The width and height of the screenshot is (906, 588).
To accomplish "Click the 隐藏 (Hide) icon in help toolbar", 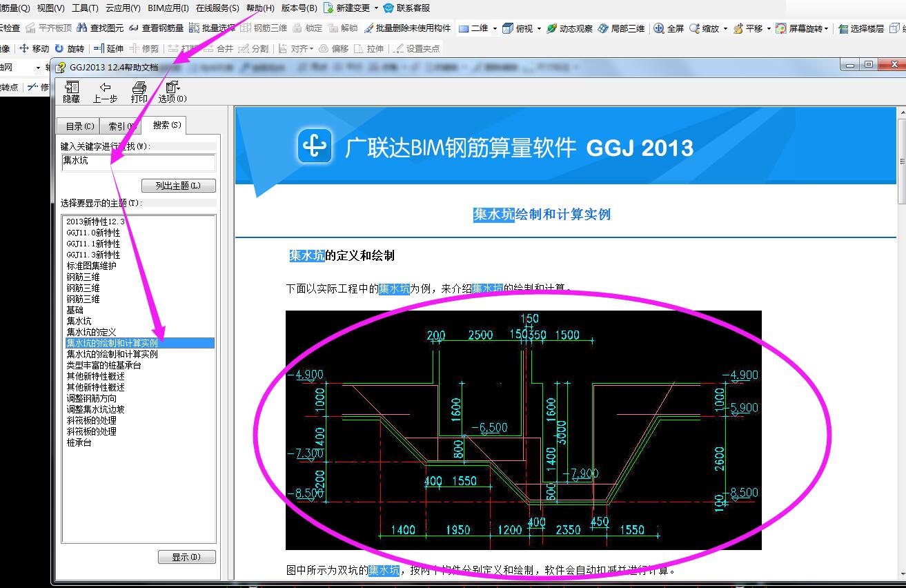I will 72,92.
